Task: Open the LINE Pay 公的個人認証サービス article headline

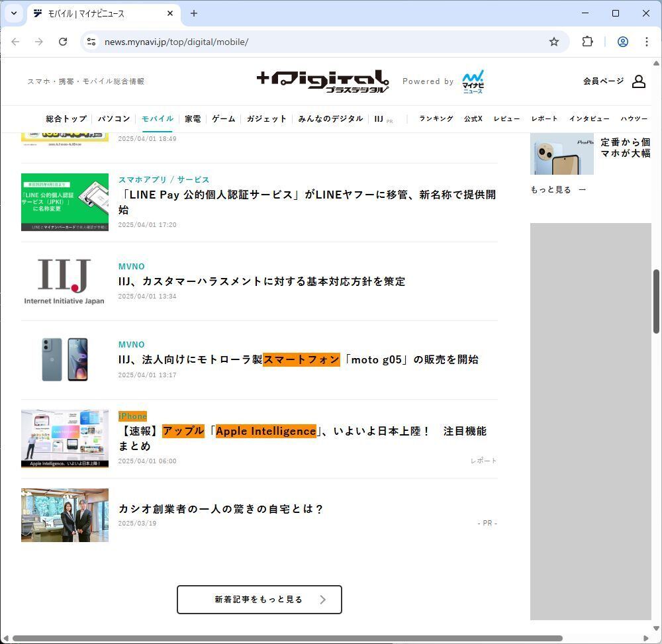Action: (307, 202)
